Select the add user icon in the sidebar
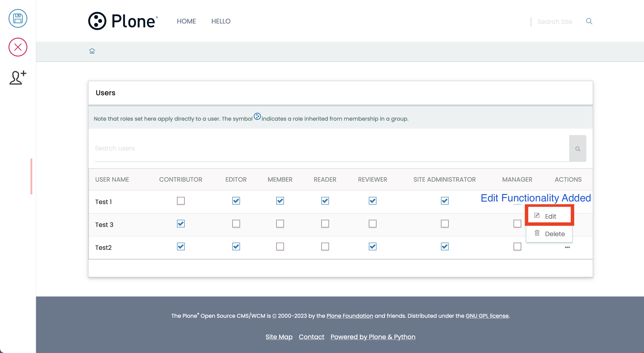The height and width of the screenshot is (353, 644). [17, 78]
